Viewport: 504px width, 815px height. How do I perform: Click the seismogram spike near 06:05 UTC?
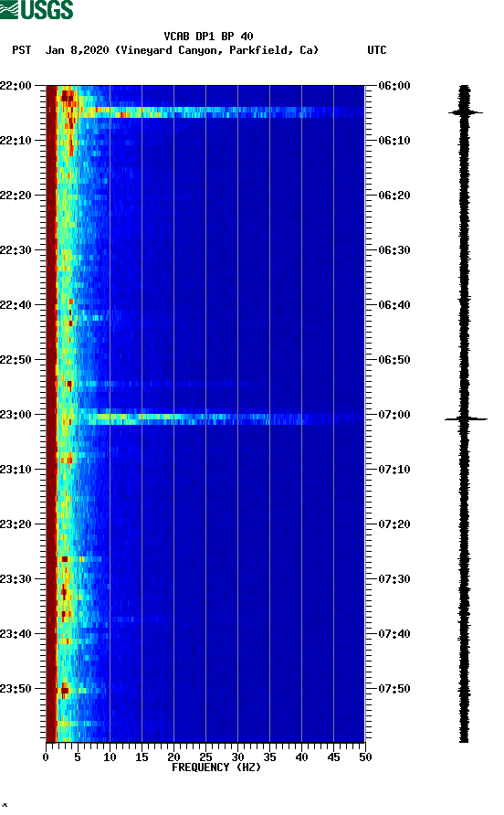(x=466, y=112)
